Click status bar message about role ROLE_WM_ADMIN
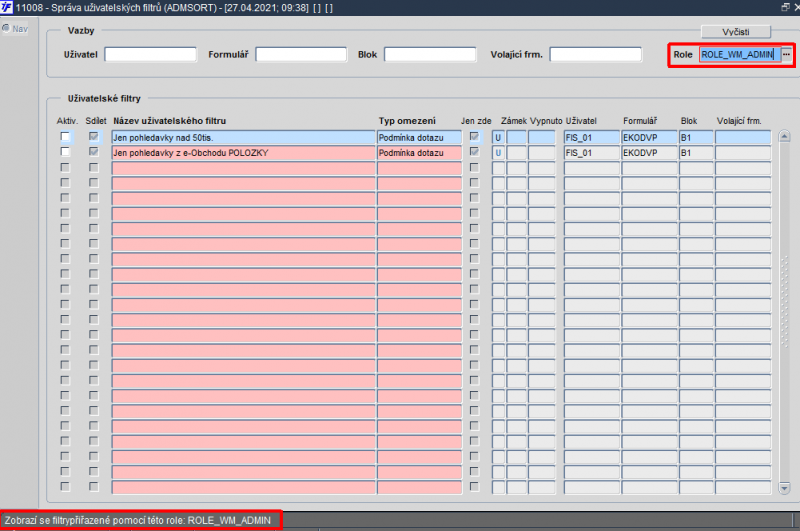This screenshot has width=800, height=531. tap(138, 520)
